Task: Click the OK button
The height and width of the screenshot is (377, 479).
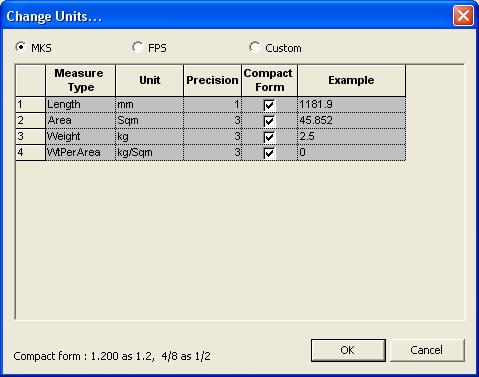Action: click(348, 350)
